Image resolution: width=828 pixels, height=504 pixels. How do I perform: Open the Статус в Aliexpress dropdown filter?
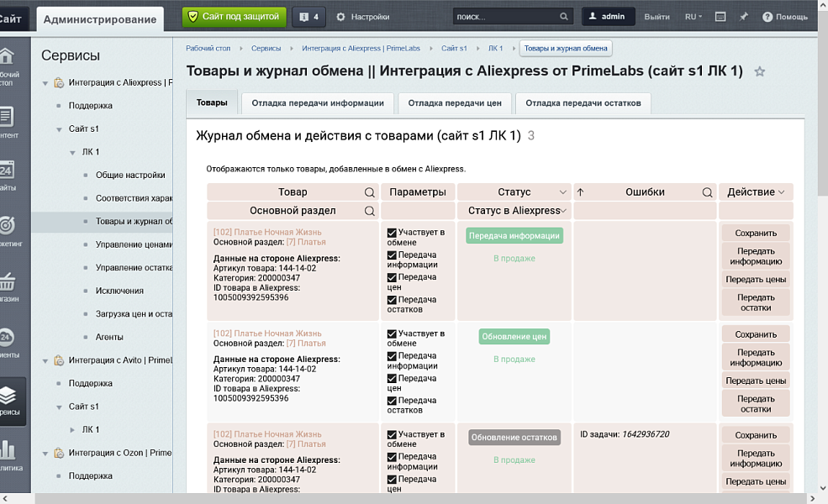point(563,211)
